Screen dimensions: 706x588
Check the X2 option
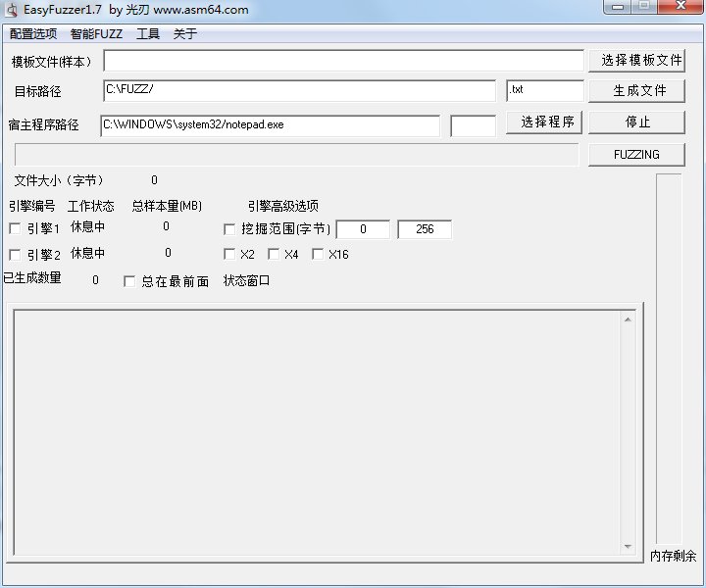230,255
